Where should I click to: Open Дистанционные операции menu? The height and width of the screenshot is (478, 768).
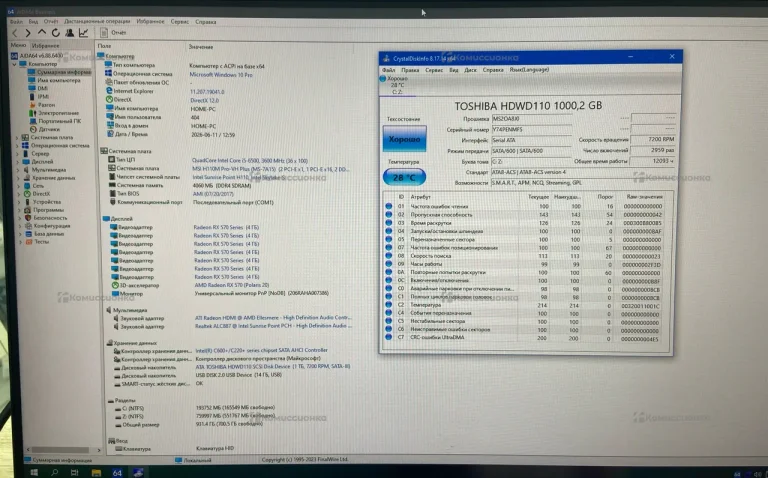click(x=97, y=22)
